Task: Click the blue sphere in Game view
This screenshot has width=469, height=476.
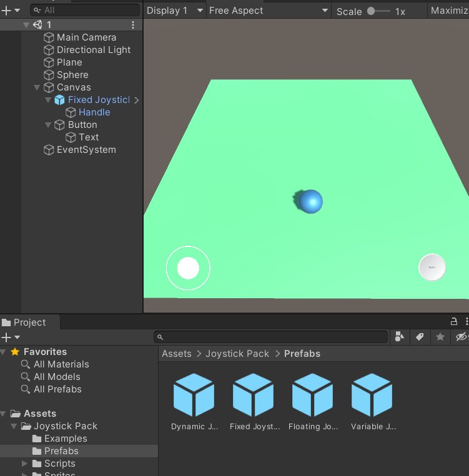Action: (310, 202)
